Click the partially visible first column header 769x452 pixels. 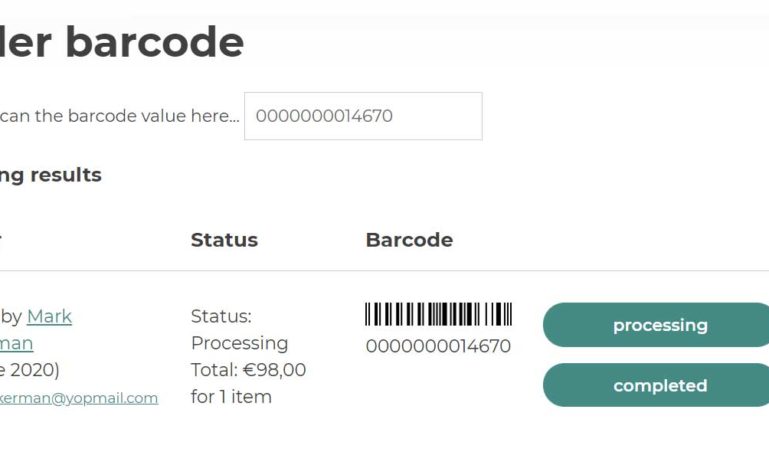click(x=1, y=240)
